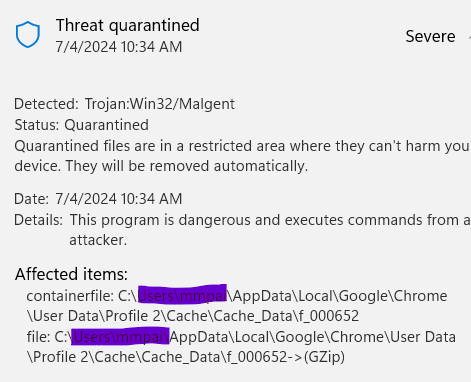Click the Severe severity label
The width and height of the screenshot is (471, 382).
coord(430,36)
